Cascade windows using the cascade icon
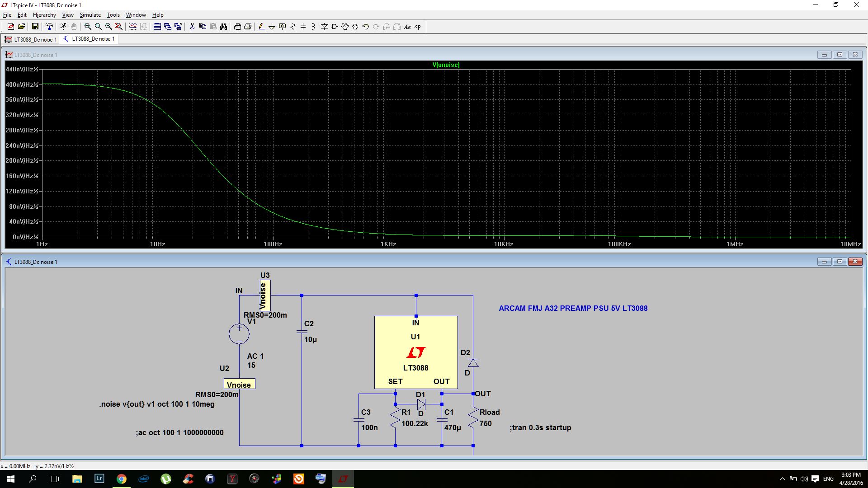The image size is (868, 488). click(168, 27)
